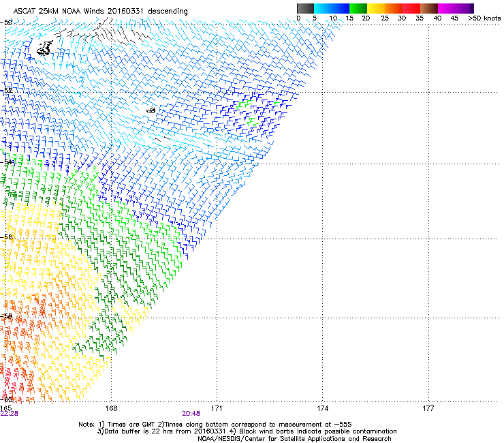
Task: Click the brown 35-40 knots legend swatch
Action: click(429, 8)
